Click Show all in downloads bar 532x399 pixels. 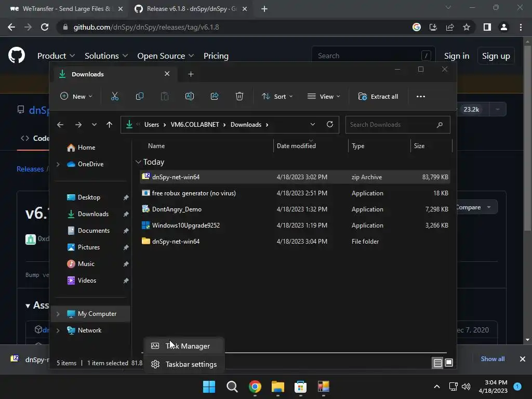point(493,359)
